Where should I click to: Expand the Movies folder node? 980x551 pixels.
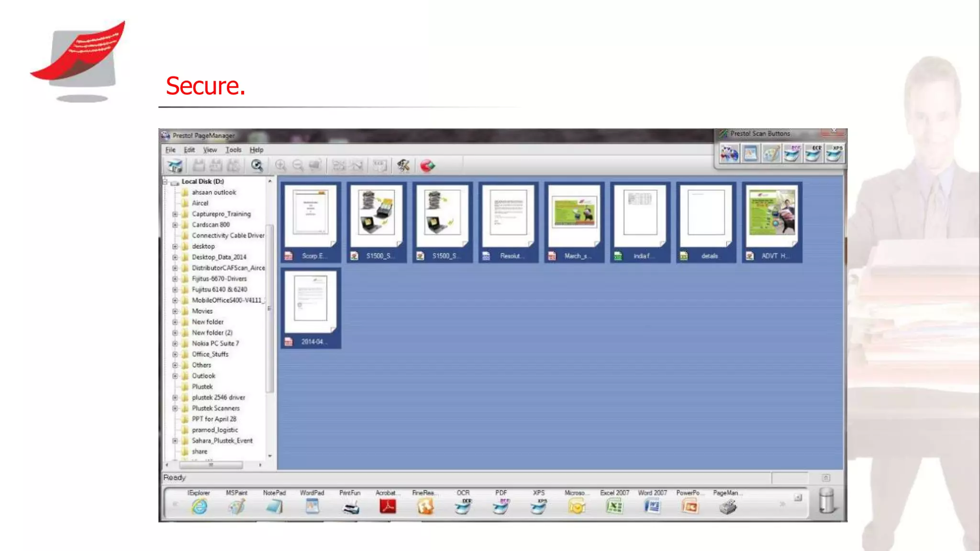(175, 311)
